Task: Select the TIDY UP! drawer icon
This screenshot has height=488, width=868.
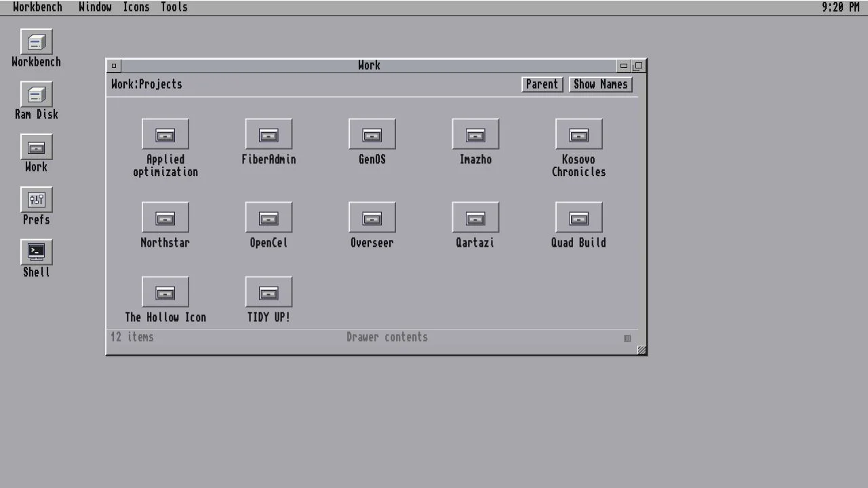Action: pos(269,292)
